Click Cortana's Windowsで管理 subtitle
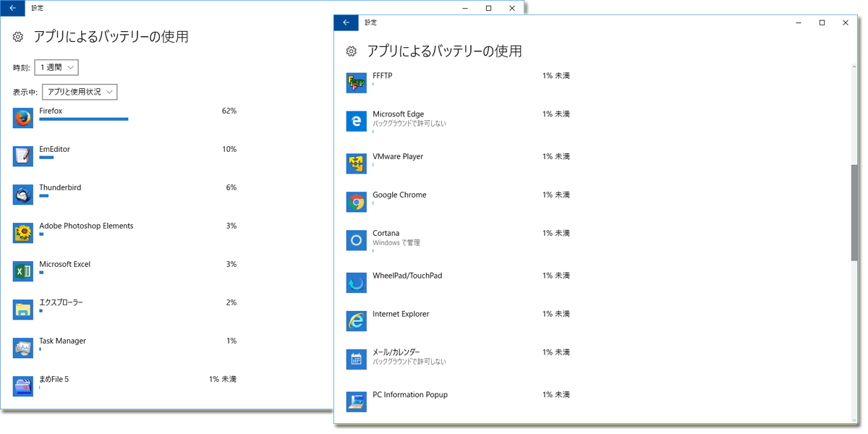The height and width of the screenshot is (434, 868). click(x=396, y=243)
